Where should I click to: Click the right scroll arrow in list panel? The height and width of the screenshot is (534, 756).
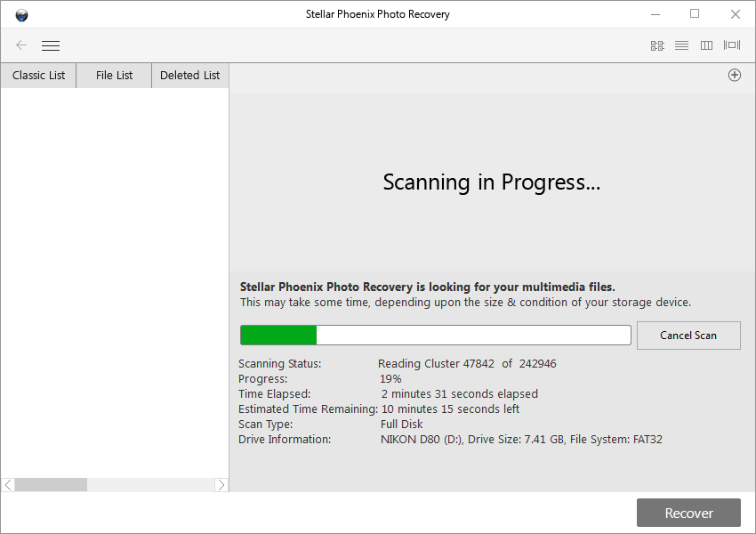pos(221,485)
